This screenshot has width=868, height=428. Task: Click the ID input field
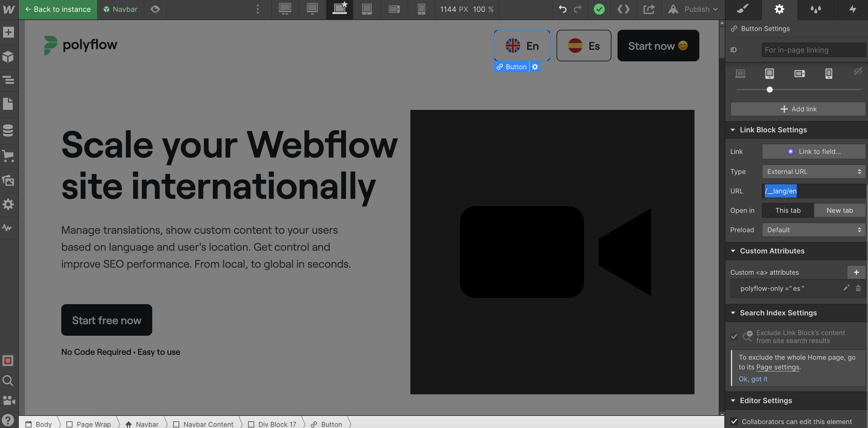814,50
